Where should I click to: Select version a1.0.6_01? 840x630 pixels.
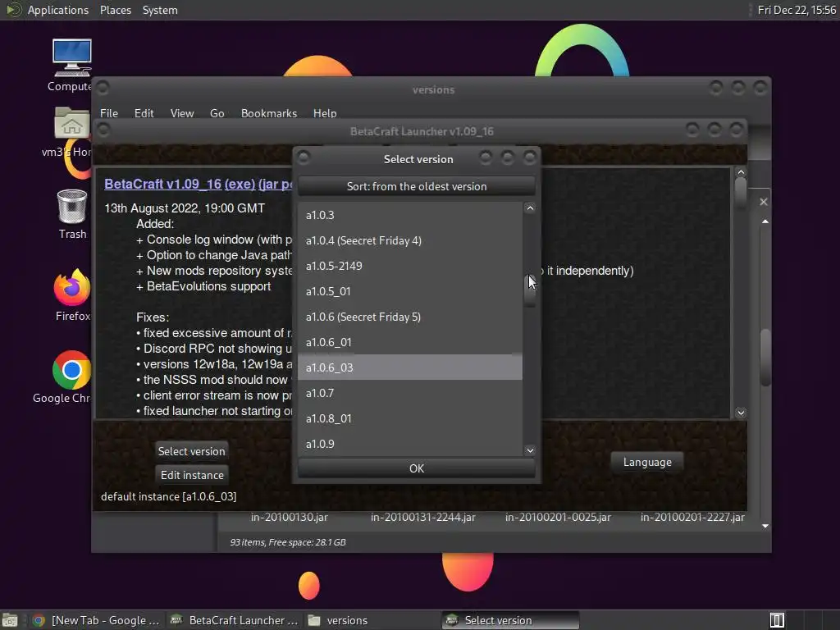point(410,342)
